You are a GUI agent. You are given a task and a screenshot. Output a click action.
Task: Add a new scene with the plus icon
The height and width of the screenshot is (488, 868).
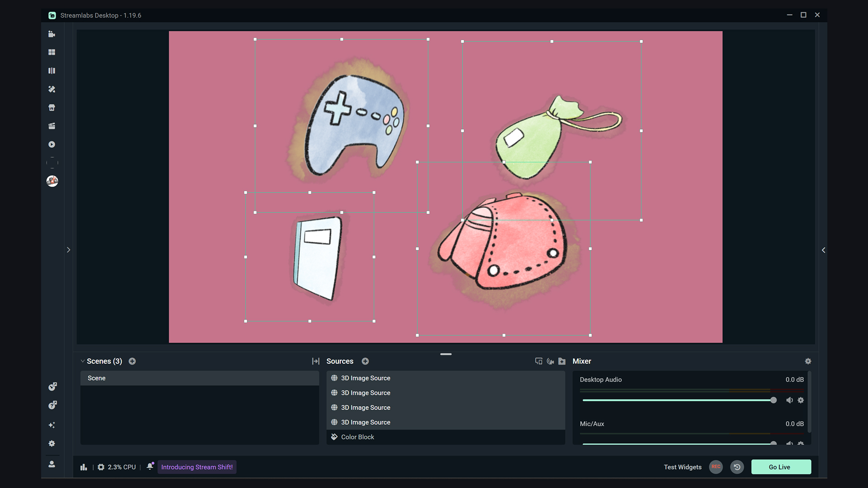tap(132, 361)
